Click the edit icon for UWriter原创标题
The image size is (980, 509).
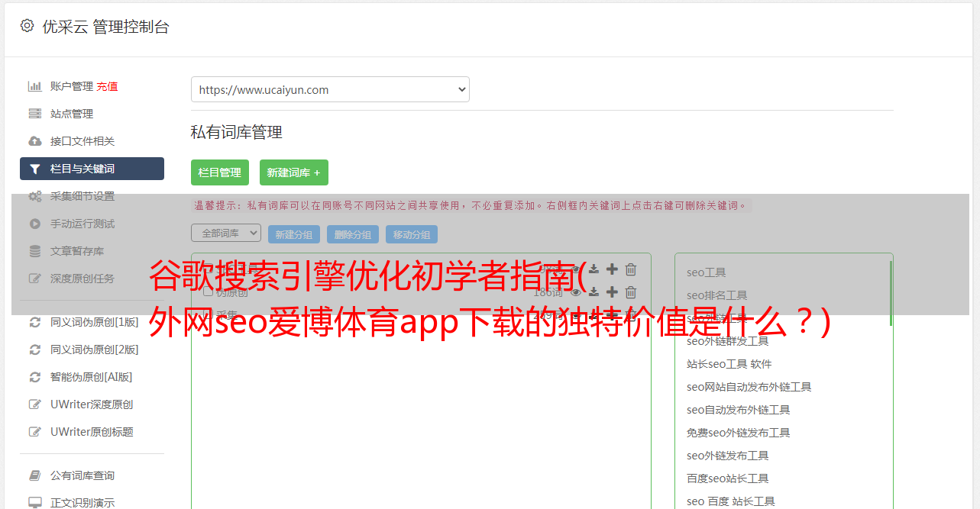(x=35, y=432)
